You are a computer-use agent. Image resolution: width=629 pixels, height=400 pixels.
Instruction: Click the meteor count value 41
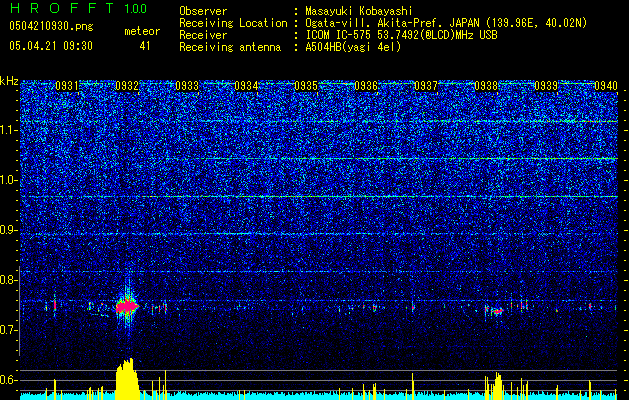tap(145, 46)
